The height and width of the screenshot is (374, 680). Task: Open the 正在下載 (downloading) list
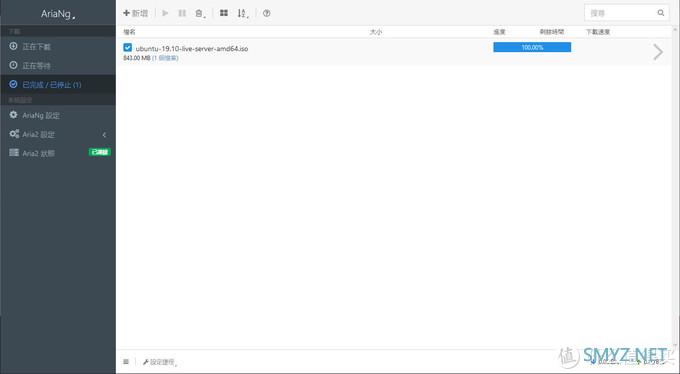tap(58, 46)
